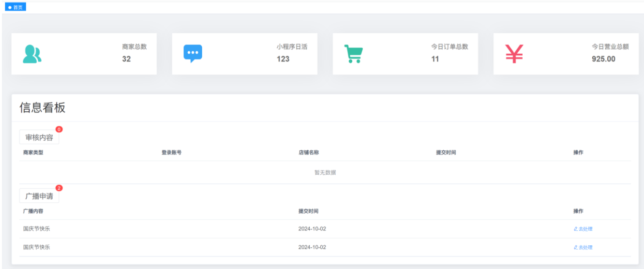Click the 广播内容 column header

pos(33,211)
